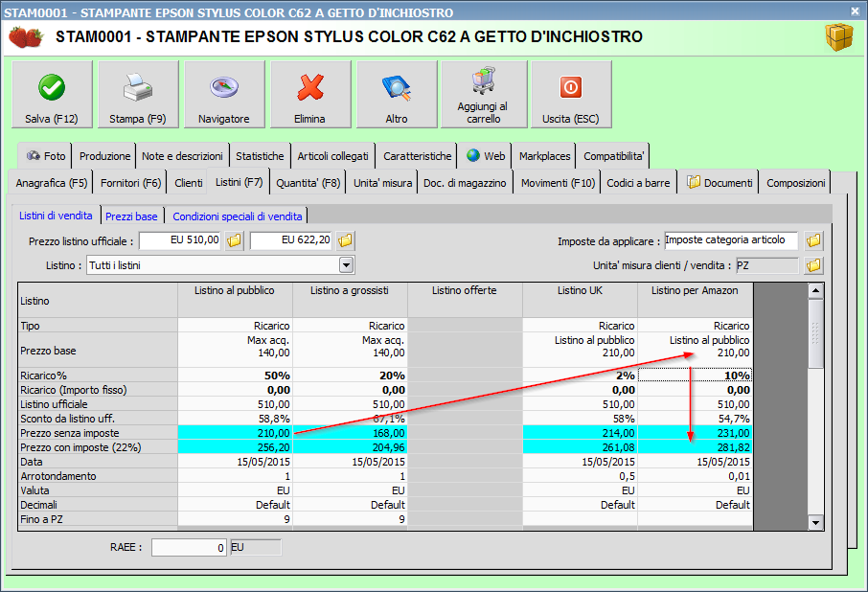The height and width of the screenshot is (592, 868).
Task: Click the EU 622,20 price field
Action: [x=290, y=240]
